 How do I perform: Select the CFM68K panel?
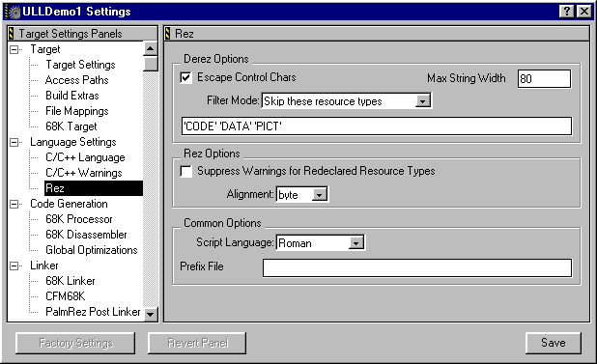pyautogui.click(x=66, y=296)
